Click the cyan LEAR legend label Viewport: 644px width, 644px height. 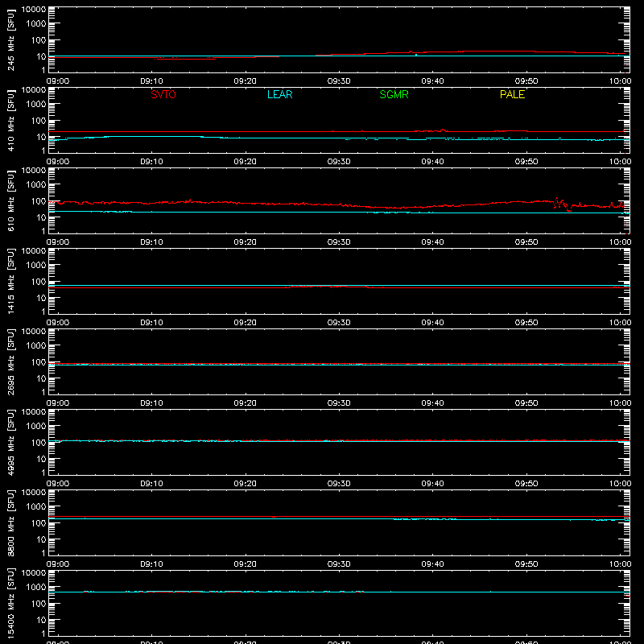pyautogui.click(x=279, y=94)
